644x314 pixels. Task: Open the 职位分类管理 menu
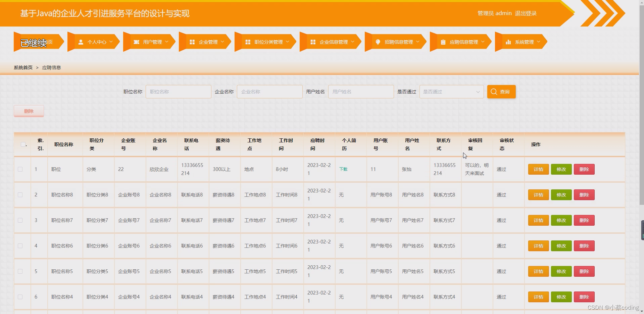pos(266,42)
